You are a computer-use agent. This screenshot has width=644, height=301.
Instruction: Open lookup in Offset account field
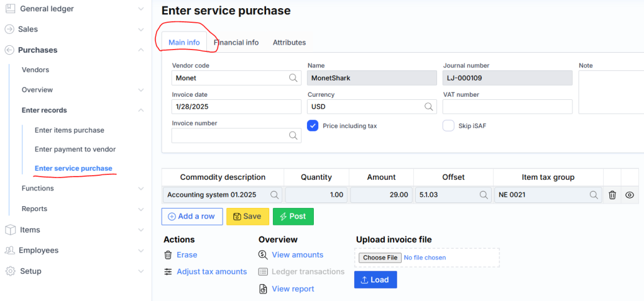point(484,195)
